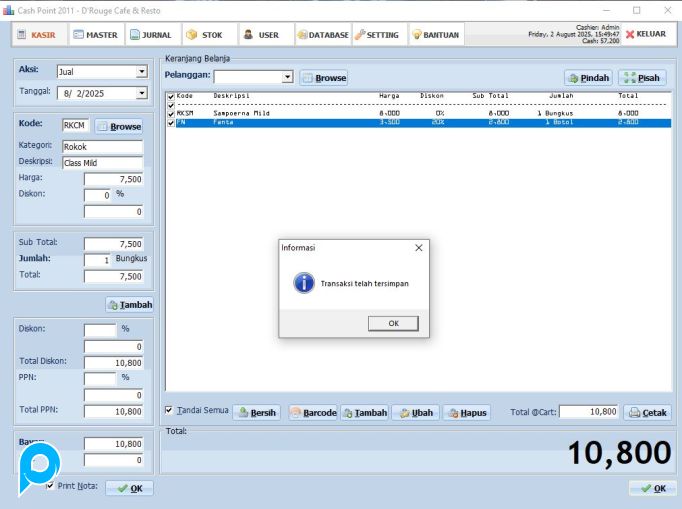Open the Tanggal date picker dropdown
This screenshot has width=682, height=509.
pyautogui.click(x=141, y=93)
